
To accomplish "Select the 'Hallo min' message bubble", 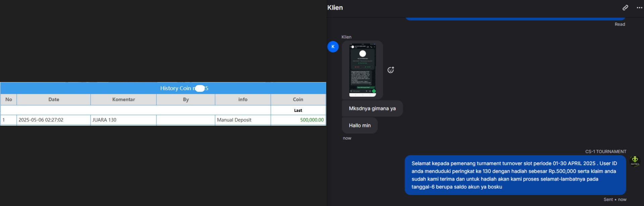I will pyautogui.click(x=360, y=126).
